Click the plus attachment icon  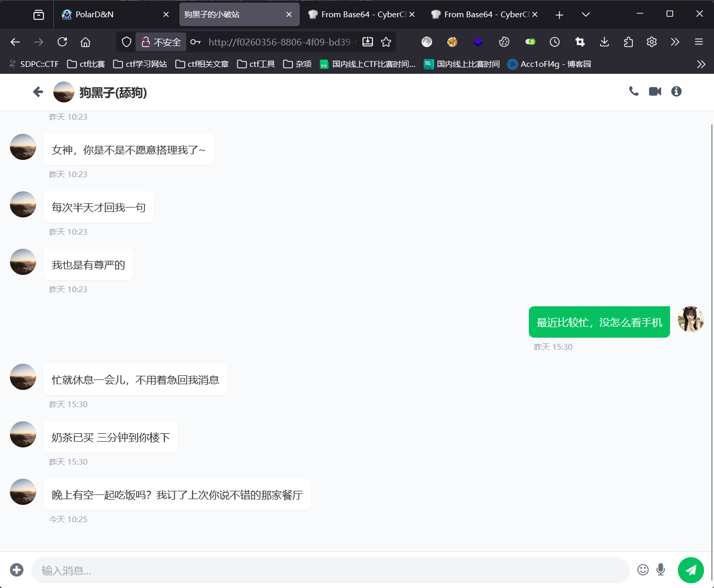coord(17,570)
